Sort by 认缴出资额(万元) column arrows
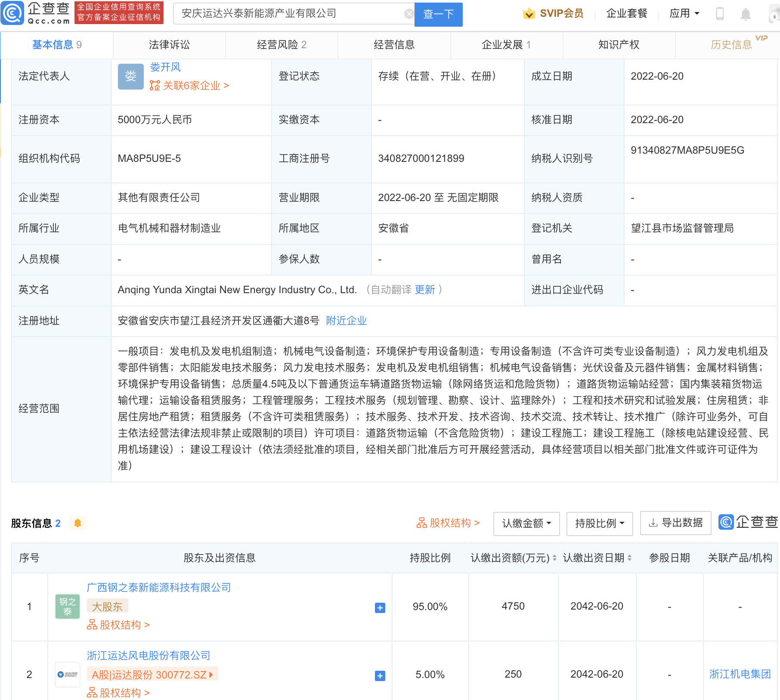This screenshot has width=780, height=700. click(x=554, y=558)
